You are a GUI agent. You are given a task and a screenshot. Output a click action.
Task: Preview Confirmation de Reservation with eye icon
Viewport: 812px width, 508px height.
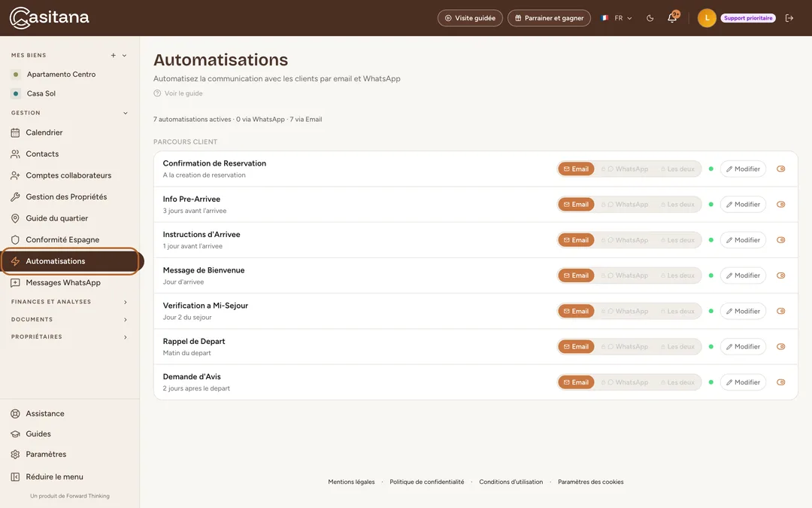click(781, 169)
